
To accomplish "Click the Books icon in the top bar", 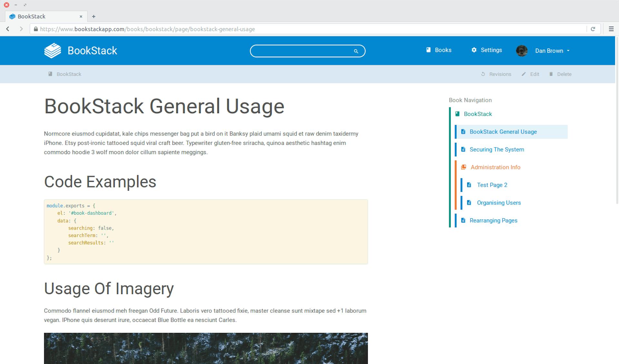I will point(428,50).
